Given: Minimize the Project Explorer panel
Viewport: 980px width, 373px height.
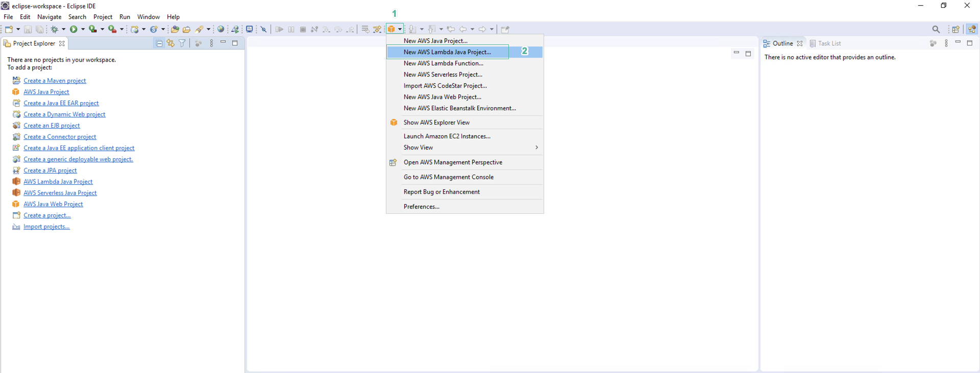Looking at the screenshot, I should [223, 42].
